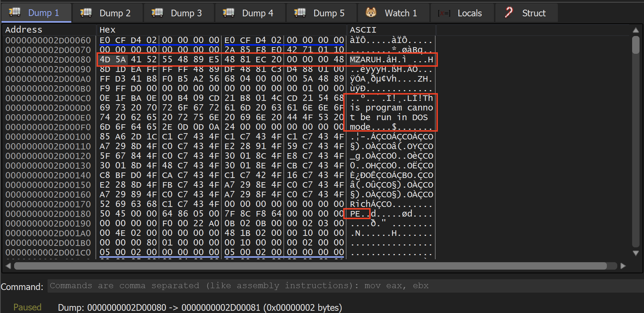The height and width of the screenshot is (313, 644).
Task: Click the Struct question mark icon
Action: [508, 13]
